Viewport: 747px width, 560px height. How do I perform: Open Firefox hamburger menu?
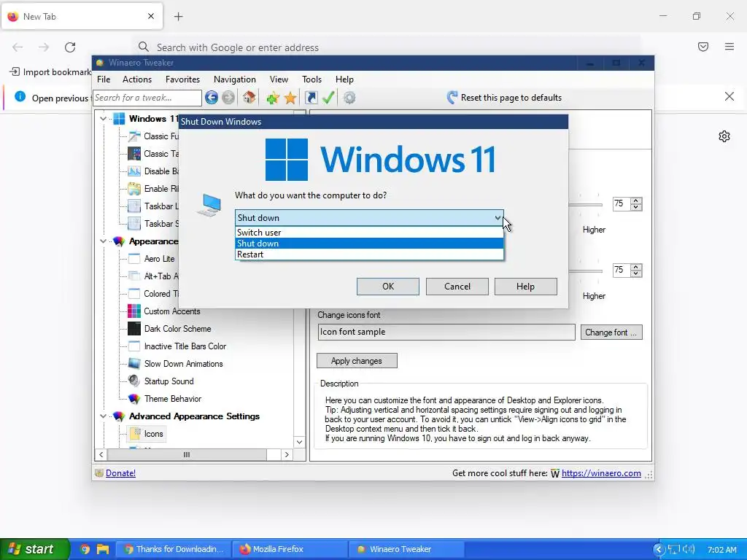[x=729, y=47]
